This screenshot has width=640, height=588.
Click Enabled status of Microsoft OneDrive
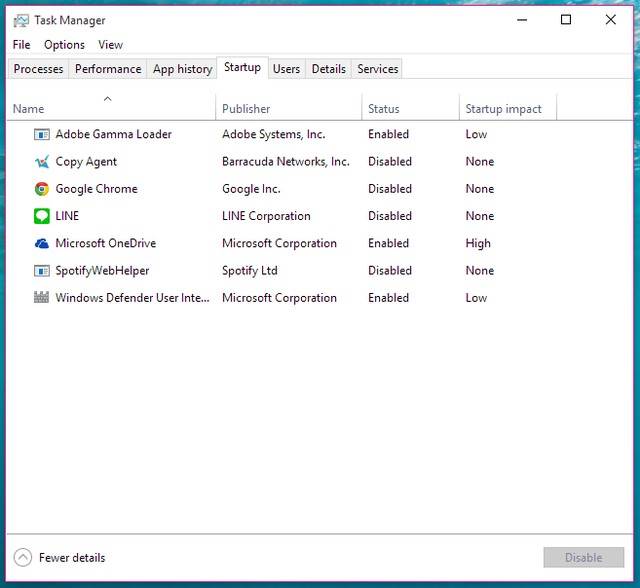click(x=388, y=243)
